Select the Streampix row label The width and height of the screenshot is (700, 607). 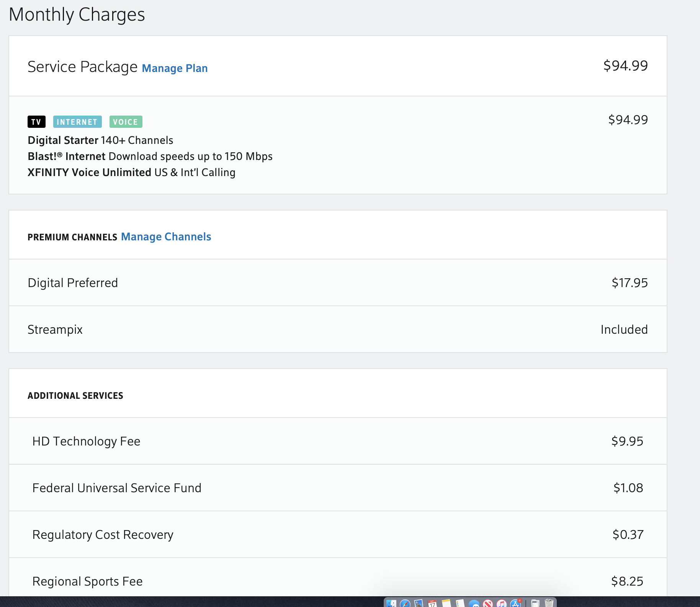coord(55,330)
